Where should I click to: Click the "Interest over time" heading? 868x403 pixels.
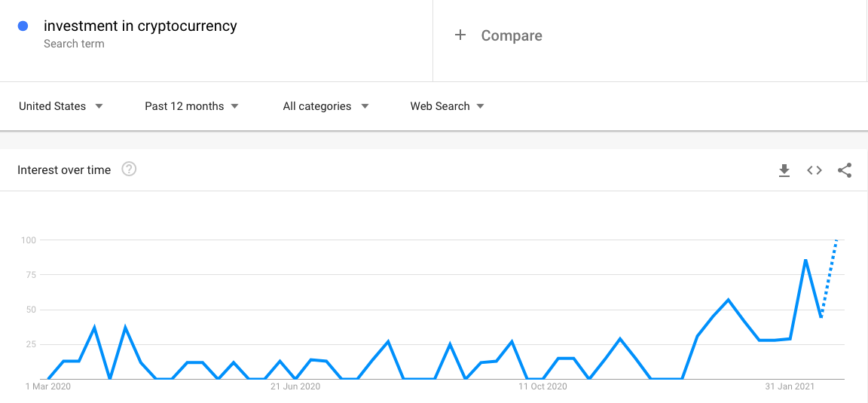pos(64,170)
